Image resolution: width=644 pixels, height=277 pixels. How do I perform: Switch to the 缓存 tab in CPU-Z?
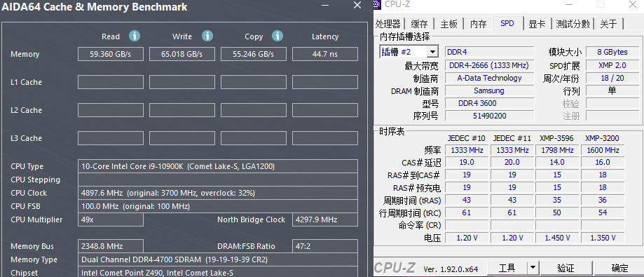click(419, 24)
